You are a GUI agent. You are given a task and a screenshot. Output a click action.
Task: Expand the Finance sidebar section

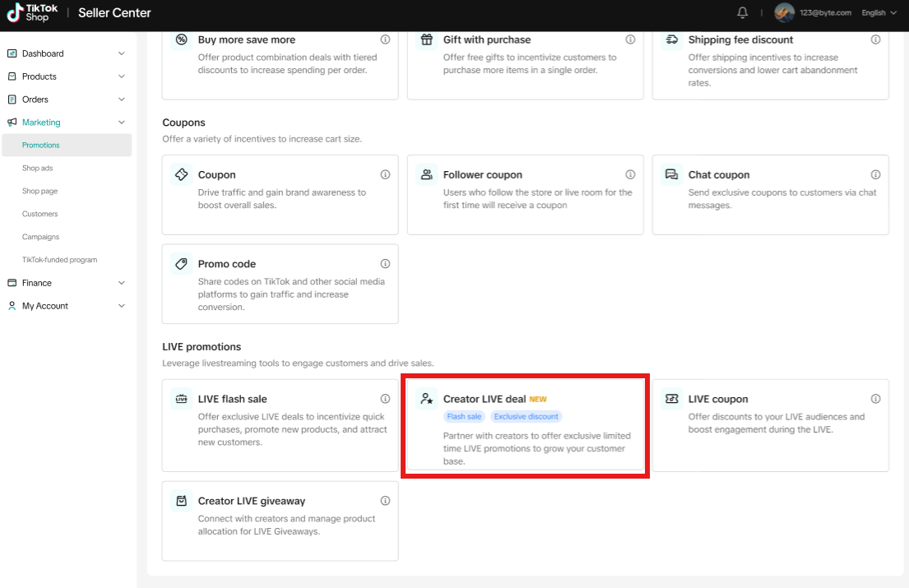tap(66, 283)
